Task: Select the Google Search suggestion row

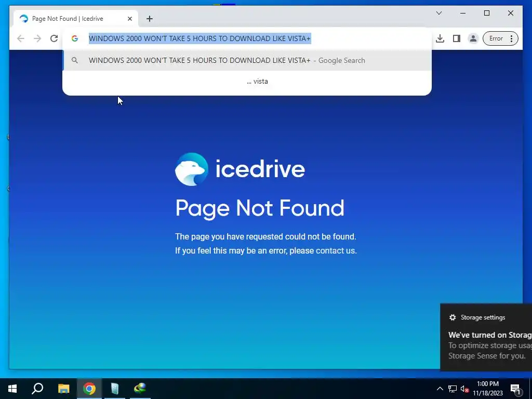Action: pyautogui.click(x=247, y=60)
